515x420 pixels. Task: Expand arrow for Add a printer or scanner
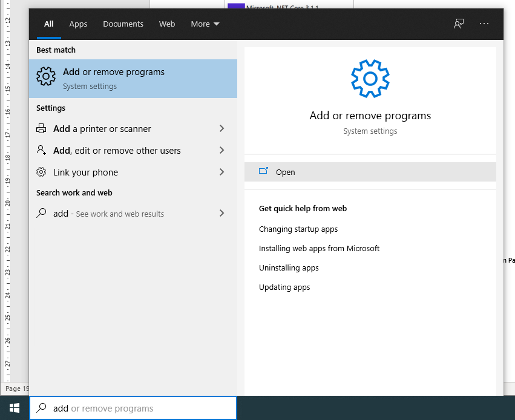[x=221, y=128]
